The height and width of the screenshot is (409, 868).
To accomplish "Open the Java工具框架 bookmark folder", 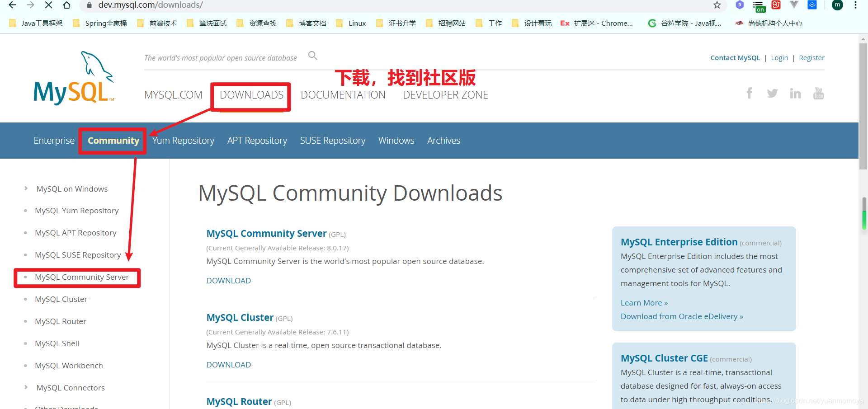I will pos(36,24).
